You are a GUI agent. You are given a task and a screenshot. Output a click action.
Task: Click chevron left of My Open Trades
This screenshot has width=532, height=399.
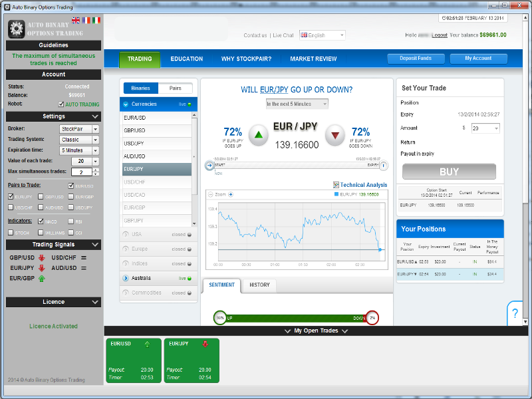pos(287,331)
